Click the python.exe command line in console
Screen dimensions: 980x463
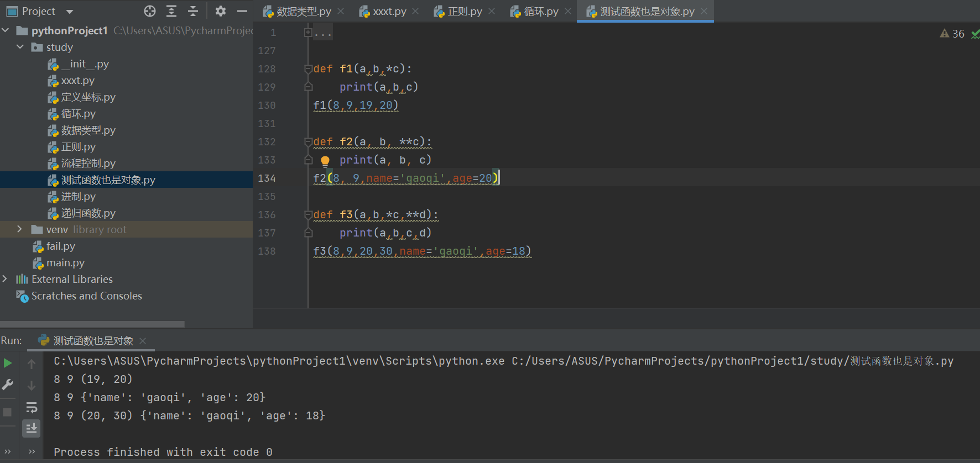tap(504, 361)
